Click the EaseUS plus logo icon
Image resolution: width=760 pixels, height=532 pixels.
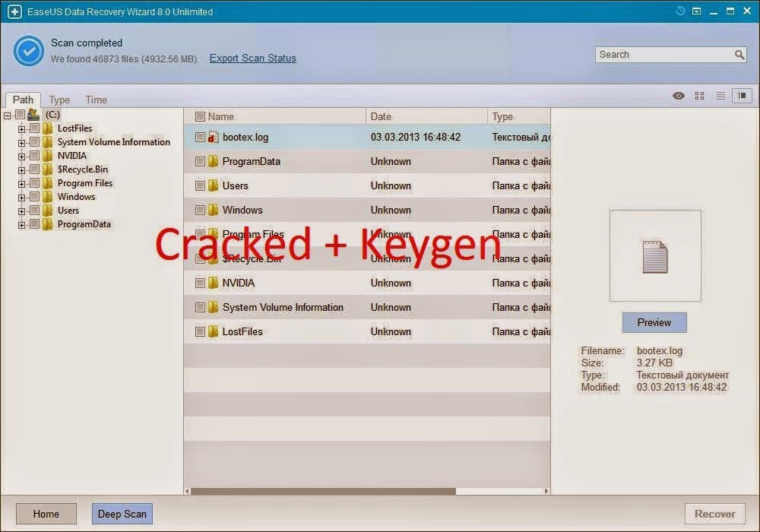tap(14, 11)
